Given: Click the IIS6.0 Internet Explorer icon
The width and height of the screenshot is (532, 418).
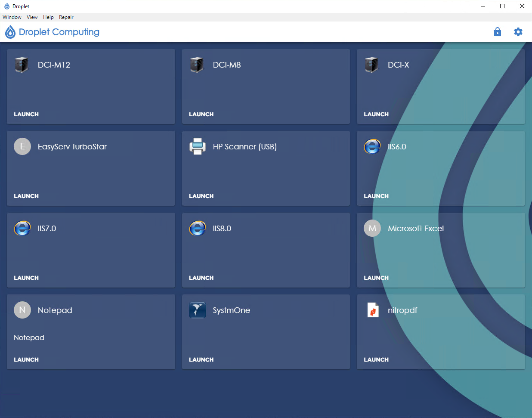Looking at the screenshot, I should click(372, 146).
